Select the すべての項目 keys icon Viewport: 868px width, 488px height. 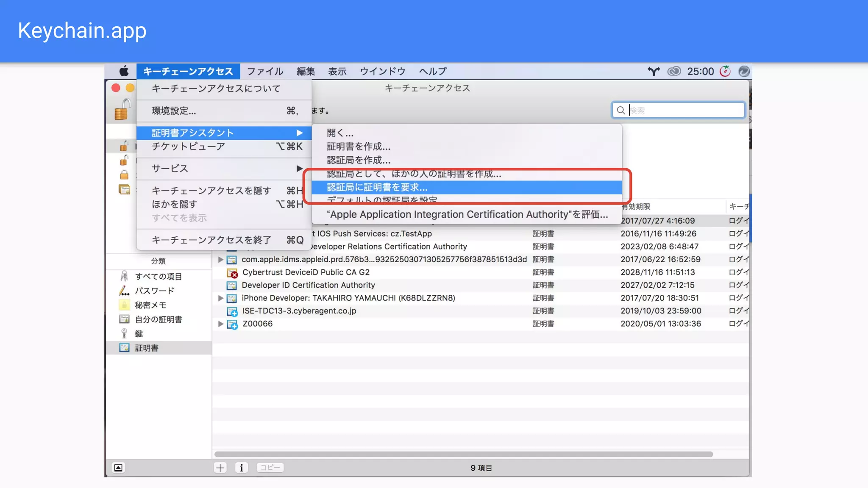[124, 276]
